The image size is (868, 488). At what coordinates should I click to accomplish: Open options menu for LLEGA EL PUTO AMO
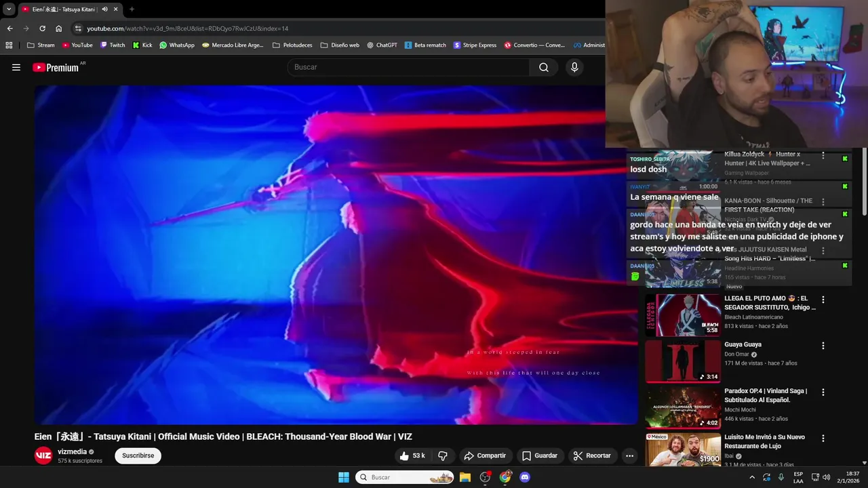tap(823, 300)
